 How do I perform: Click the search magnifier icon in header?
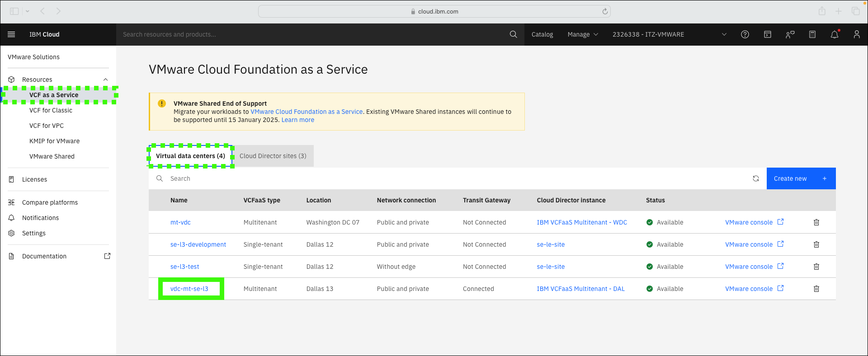tap(513, 34)
